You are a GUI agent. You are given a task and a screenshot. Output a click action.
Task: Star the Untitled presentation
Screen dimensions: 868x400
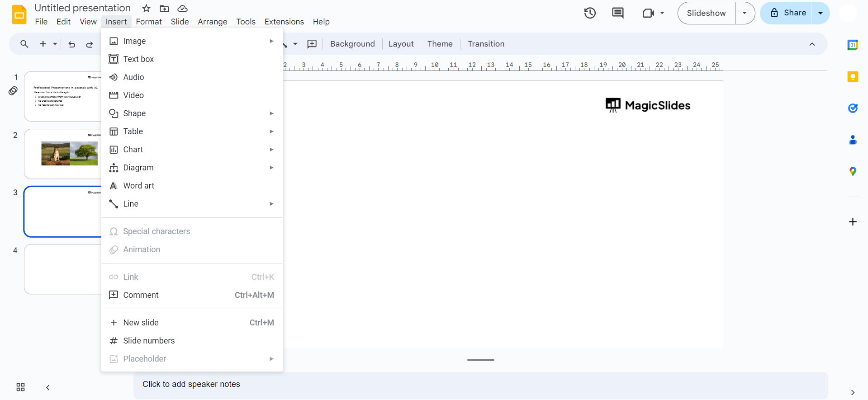tap(146, 9)
